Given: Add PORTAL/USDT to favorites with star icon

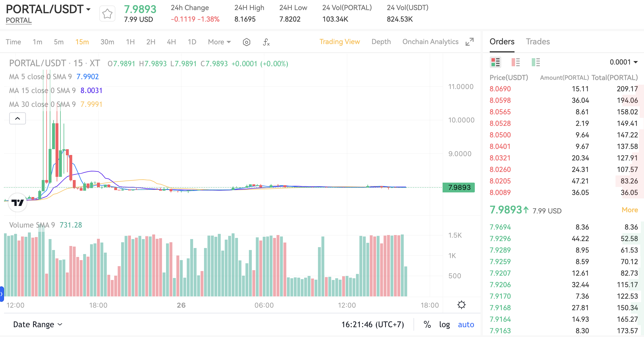Looking at the screenshot, I should coord(107,14).
